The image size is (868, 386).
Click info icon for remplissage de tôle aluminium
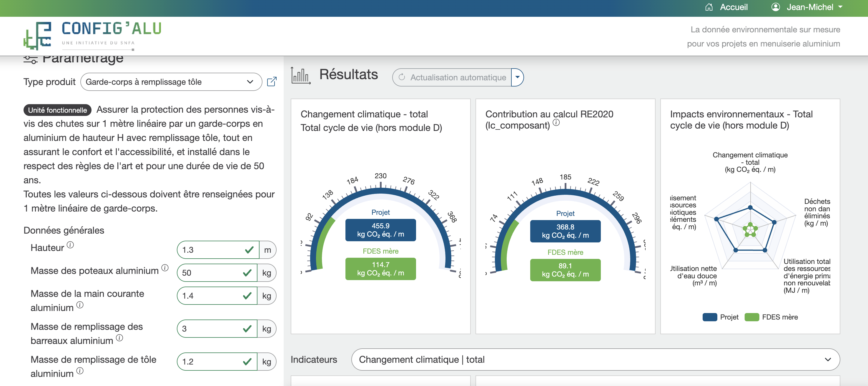80,371
